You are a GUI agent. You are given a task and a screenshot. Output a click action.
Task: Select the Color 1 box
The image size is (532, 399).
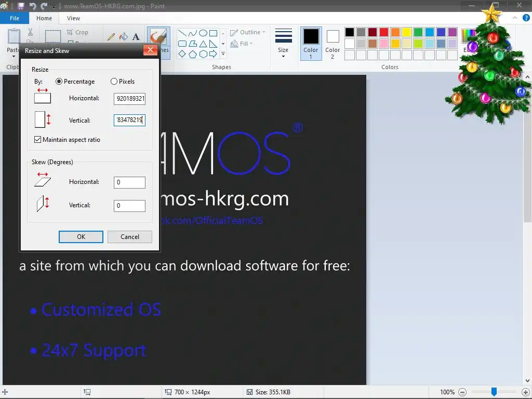point(311,44)
